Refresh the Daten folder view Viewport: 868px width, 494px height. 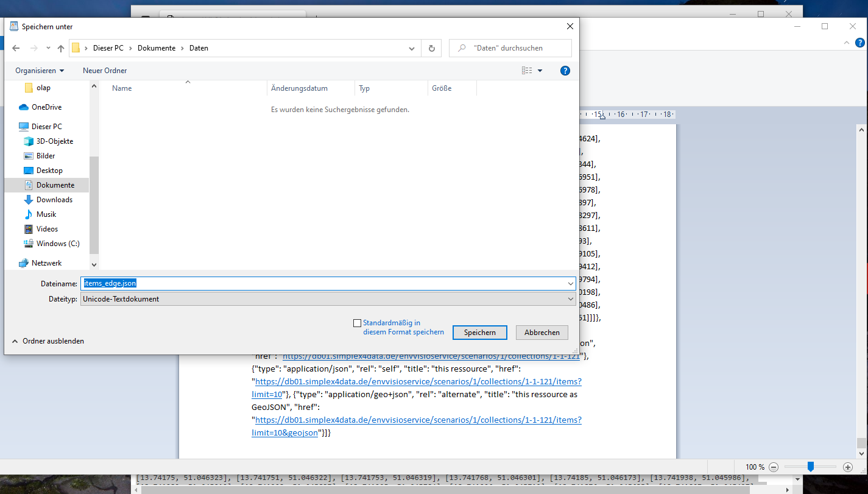coord(432,48)
